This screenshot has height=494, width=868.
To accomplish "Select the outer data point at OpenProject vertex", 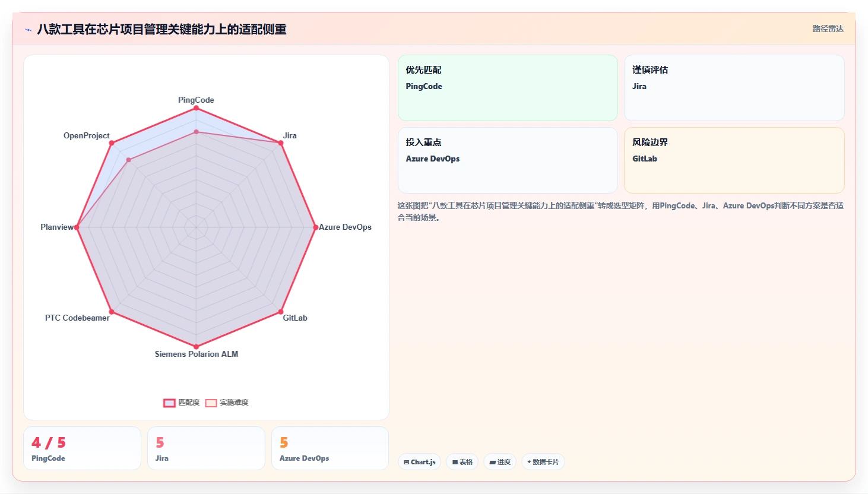I will [x=112, y=142].
